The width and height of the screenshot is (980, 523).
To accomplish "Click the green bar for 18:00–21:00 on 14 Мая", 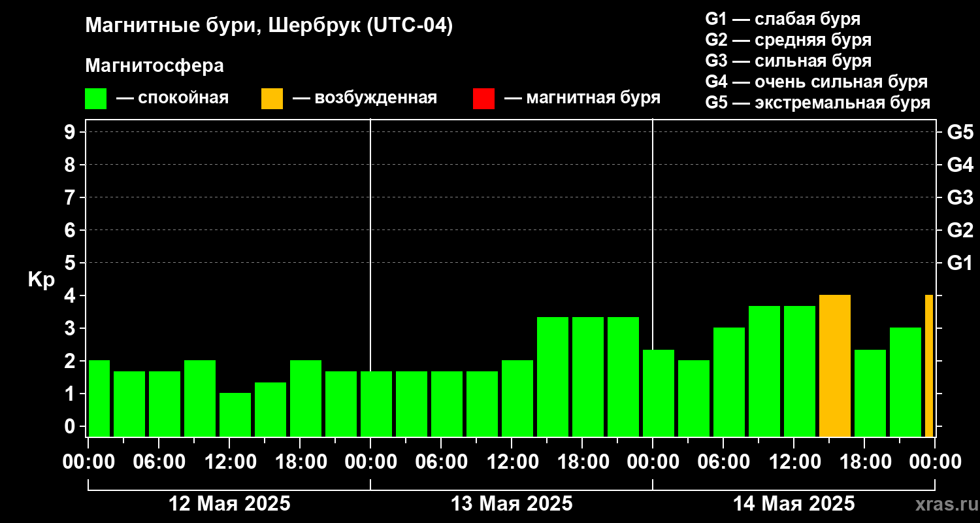I will click(x=870, y=394).
